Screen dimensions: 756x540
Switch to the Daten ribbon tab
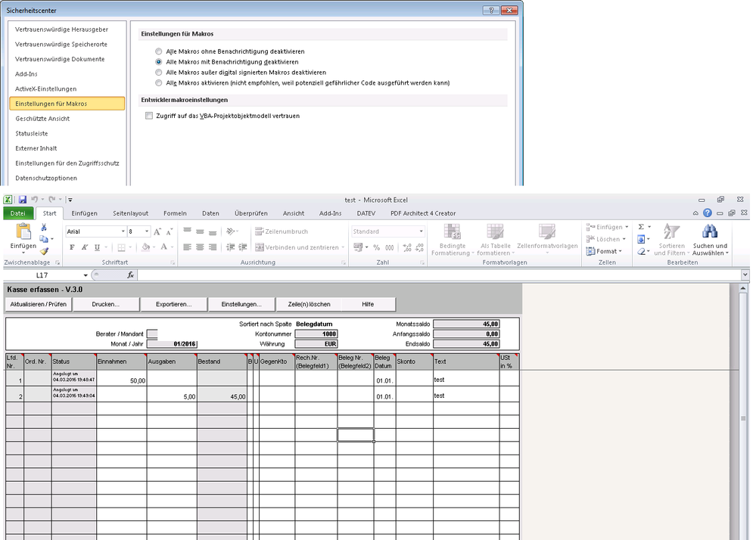210,213
